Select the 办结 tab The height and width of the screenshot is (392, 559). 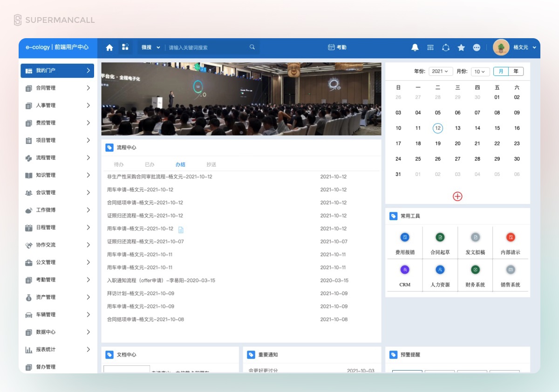[180, 164]
